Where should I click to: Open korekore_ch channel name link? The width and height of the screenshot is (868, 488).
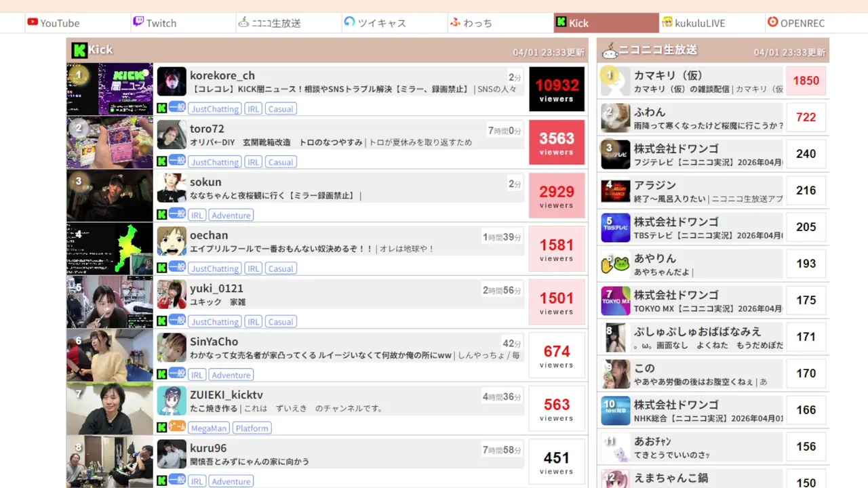coord(222,75)
